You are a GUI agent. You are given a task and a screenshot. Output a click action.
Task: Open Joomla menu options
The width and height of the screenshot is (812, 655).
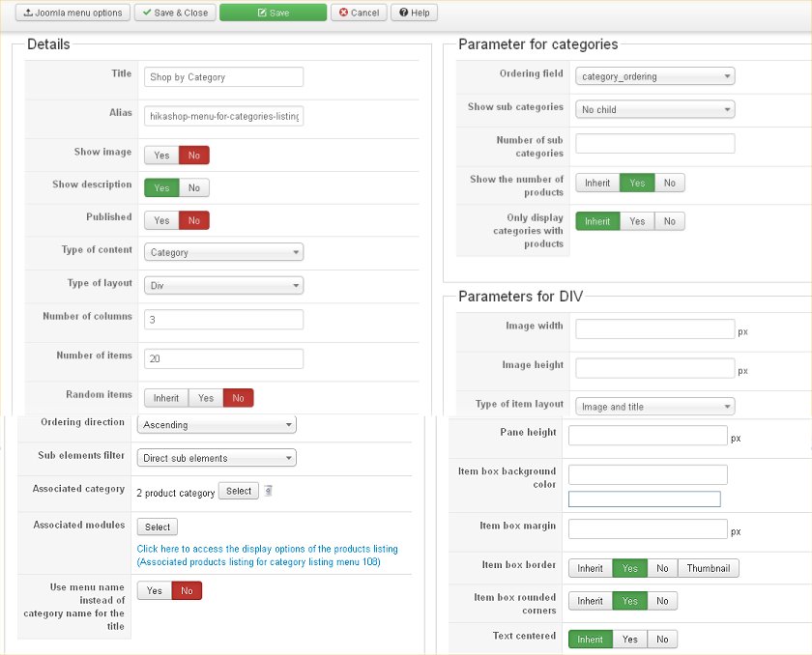[72, 13]
